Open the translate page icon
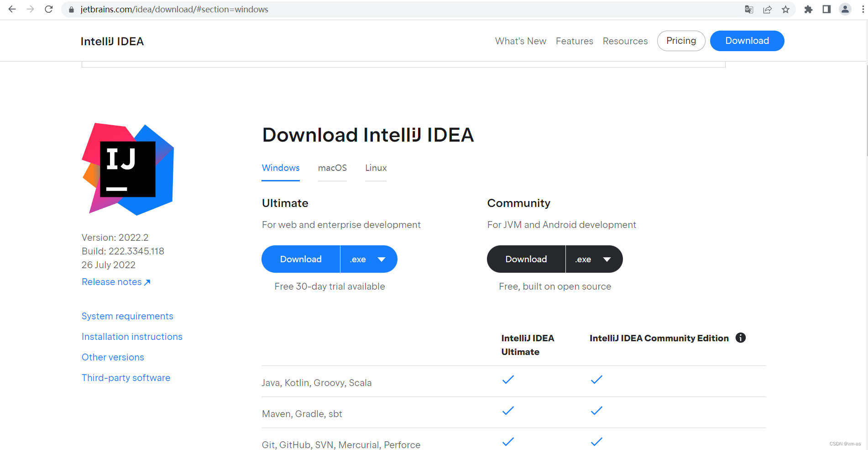868x450 pixels. (749, 9)
